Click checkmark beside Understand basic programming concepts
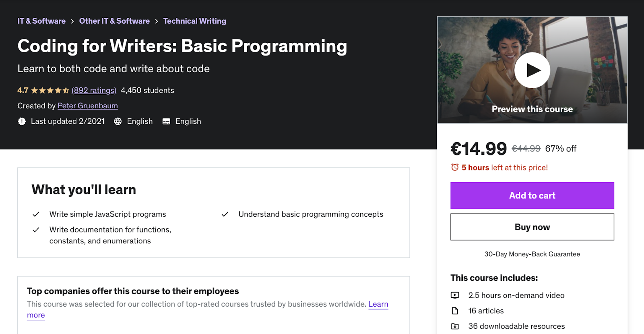This screenshot has height=334, width=644. (x=225, y=214)
